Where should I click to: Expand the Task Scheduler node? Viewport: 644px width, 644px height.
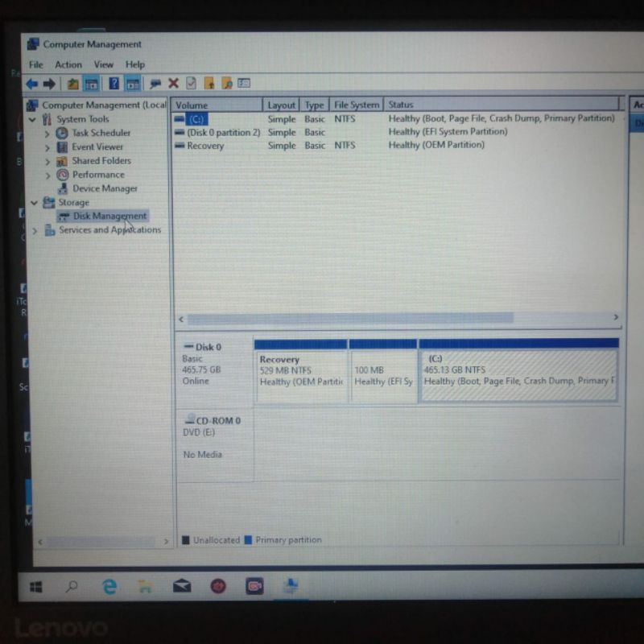(47, 134)
